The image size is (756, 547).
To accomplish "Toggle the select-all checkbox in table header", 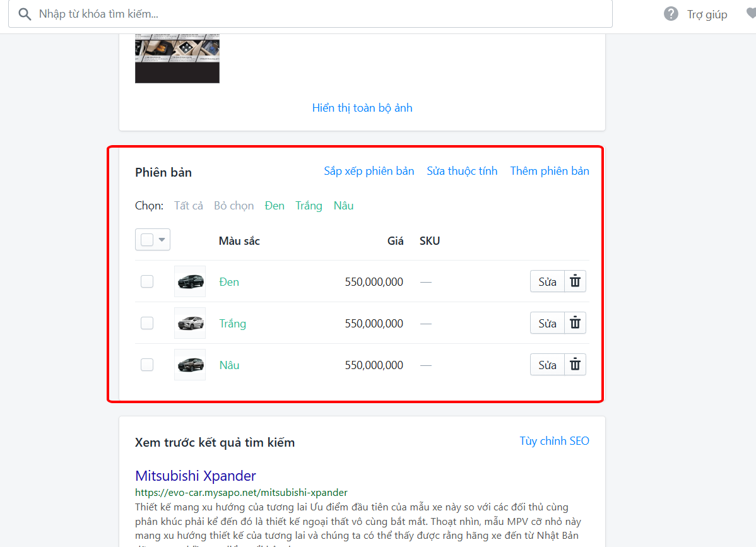I will (147, 240).
